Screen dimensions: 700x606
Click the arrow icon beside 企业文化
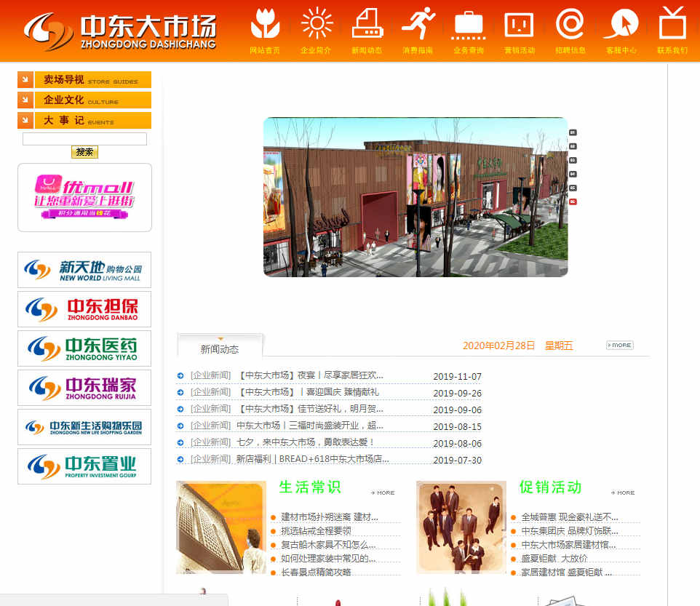tap(25, 100)
